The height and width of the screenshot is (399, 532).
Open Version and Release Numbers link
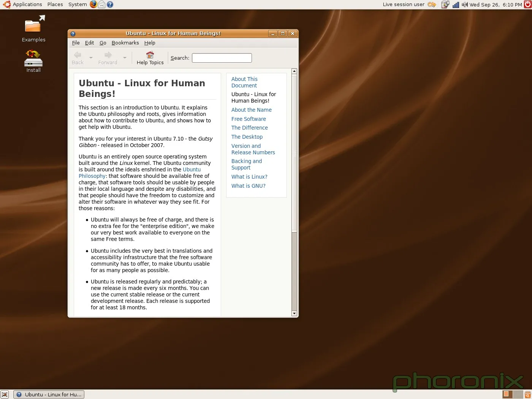click(x=253, y=149)
